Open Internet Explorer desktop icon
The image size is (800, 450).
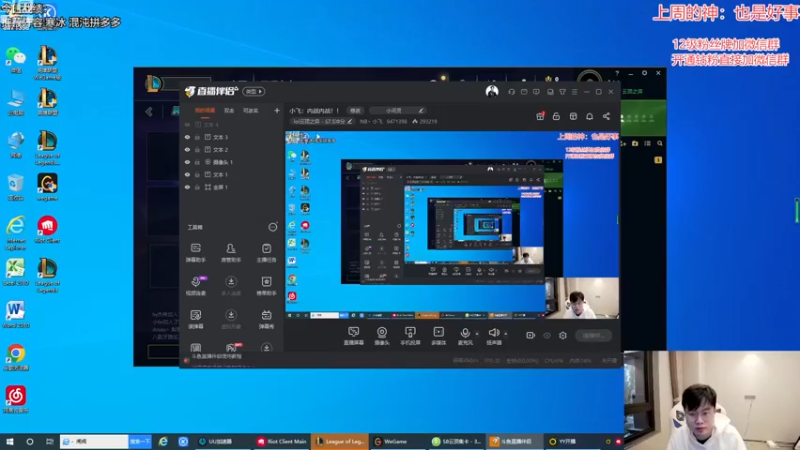tap(15, 232)
